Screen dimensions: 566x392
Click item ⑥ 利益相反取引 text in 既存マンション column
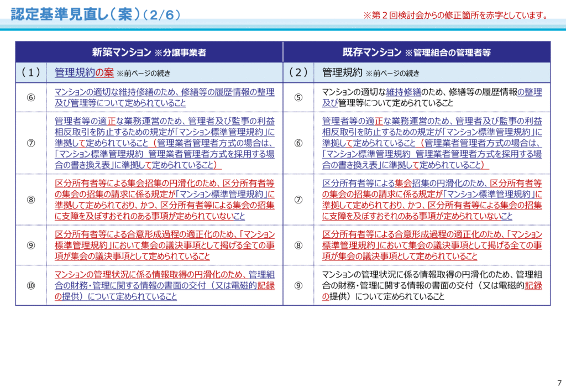[432, 143]
